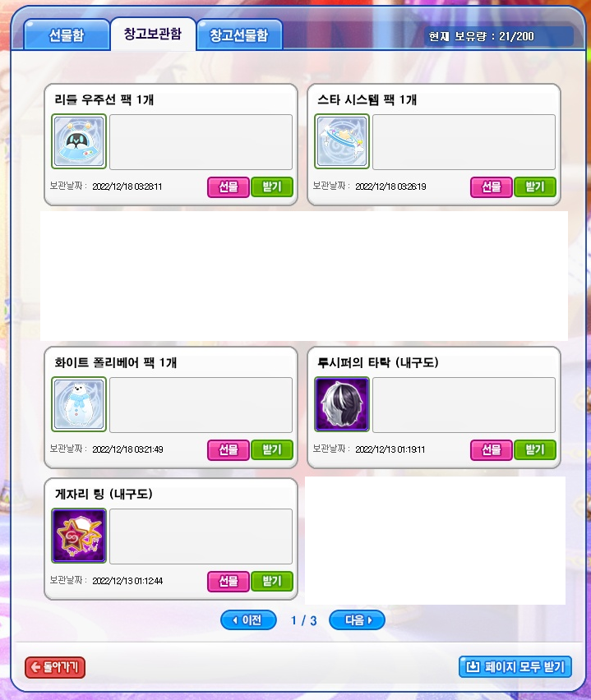
Task: Select the 창고보관함 tab
Action: click(153, 34)
